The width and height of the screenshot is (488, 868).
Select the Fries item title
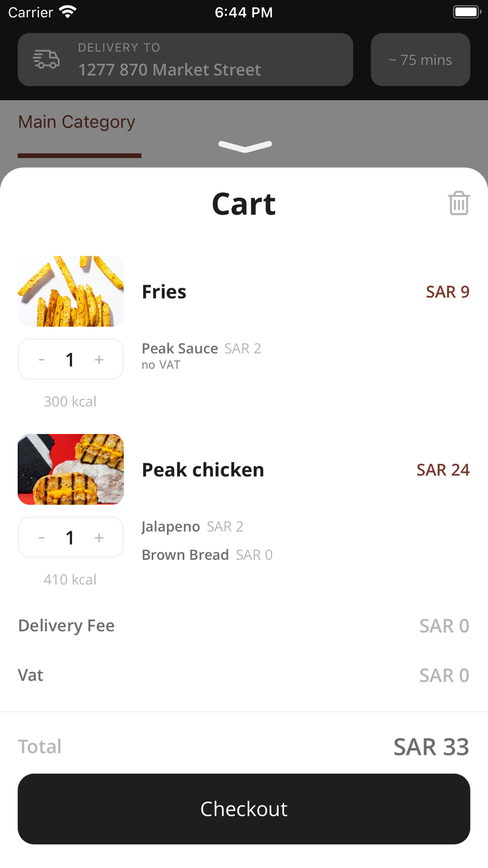[164, 292]
